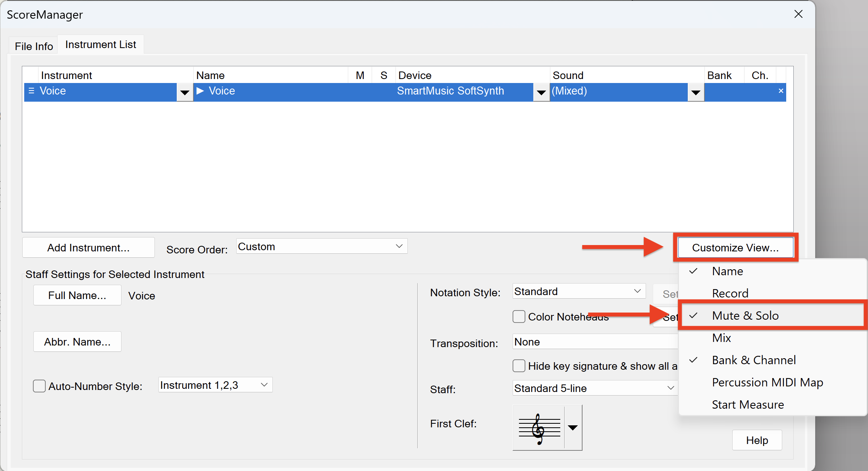Click the Sound column header
Screen dimensions: 868x471
click(x=627, y=75)
